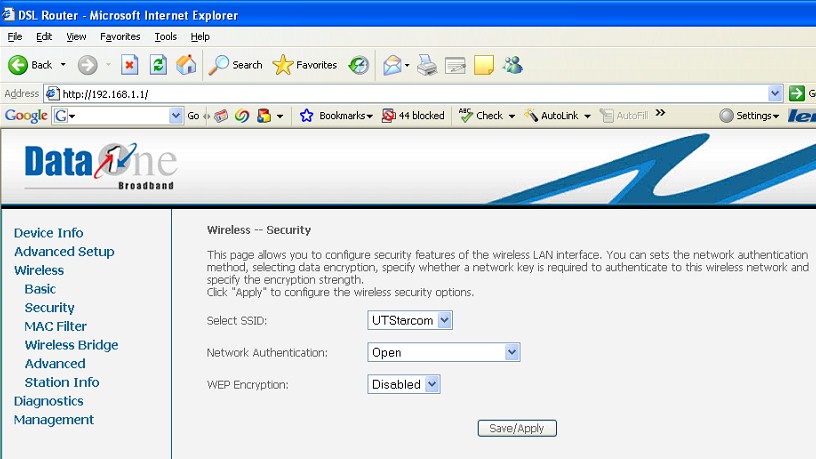This screenshot has width=816, height=459.
Task: Expand the Google toolbar search history dropdown
Action: coord(176,116)
